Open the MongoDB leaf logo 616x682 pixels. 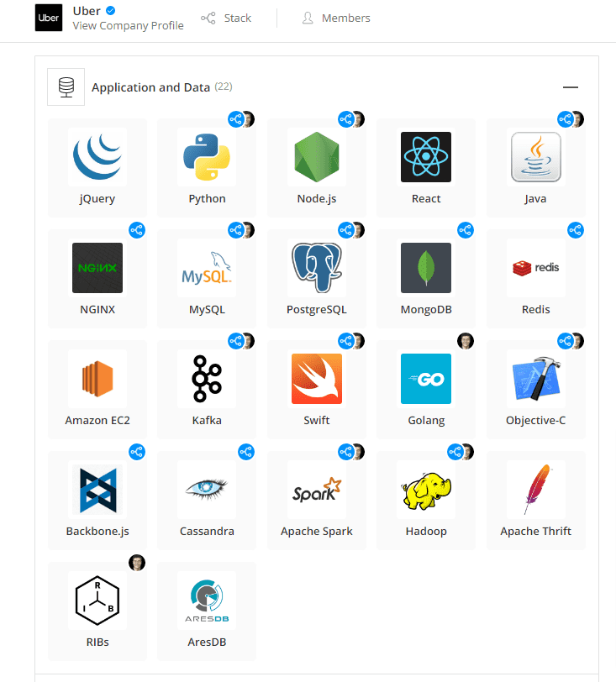426,268
